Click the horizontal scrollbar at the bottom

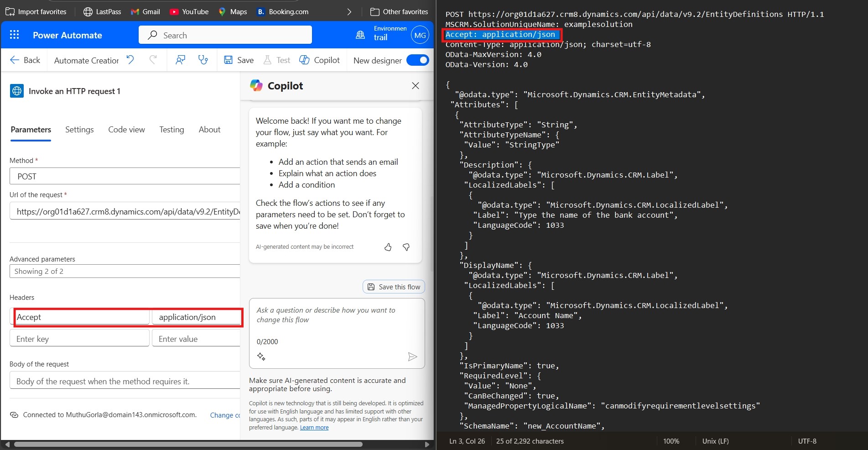click(x=188, y=444)
